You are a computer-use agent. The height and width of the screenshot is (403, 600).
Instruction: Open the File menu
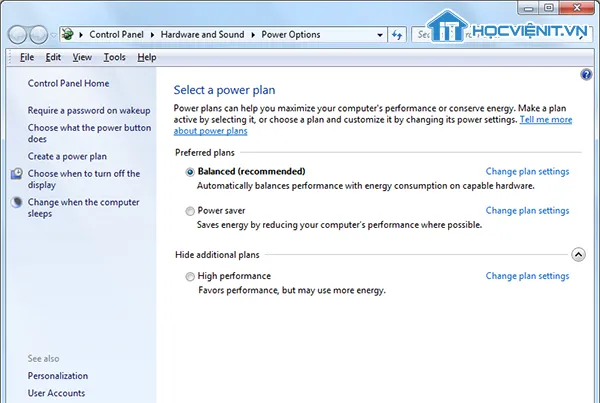(x=27, y=58)
